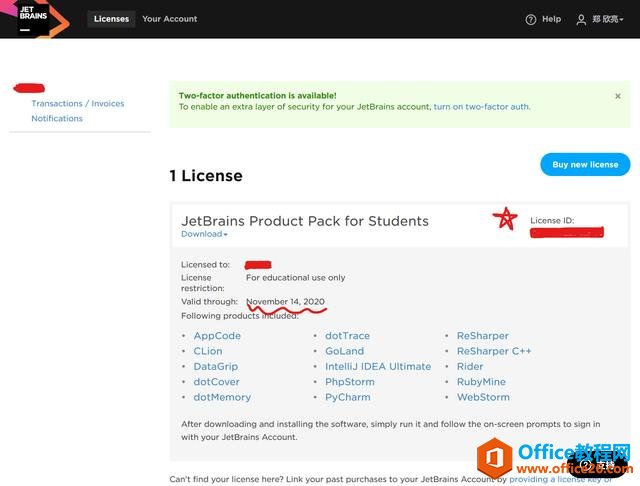Open PyCharm product link

pyautogui.click(x=348, y=397)
